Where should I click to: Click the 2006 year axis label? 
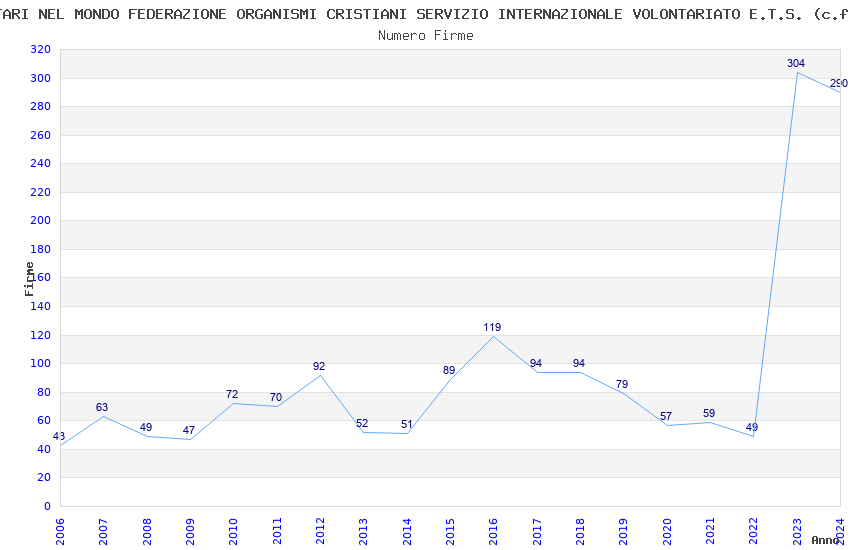pos(60,530)
